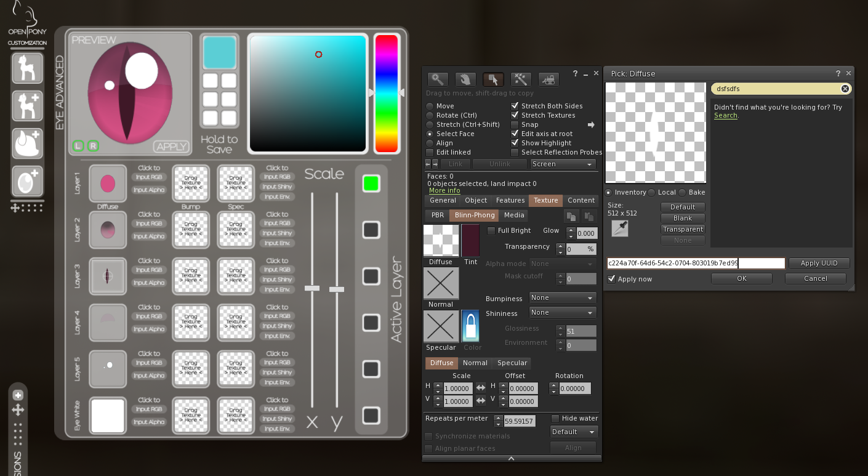This screenshot has width=868, height=476.
Task: Click the move handle below customization icons
Action: click(15, 208)
